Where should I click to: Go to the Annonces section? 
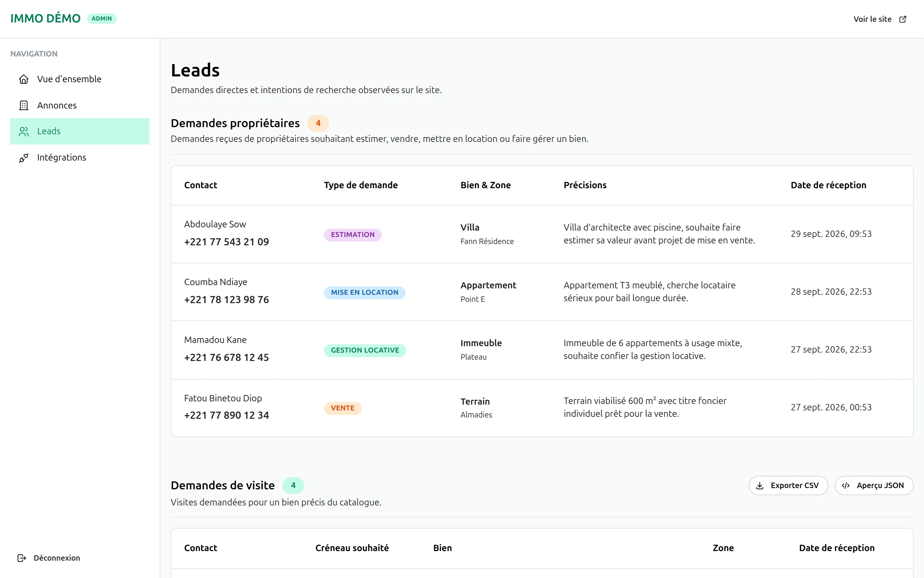coord(80,105)
